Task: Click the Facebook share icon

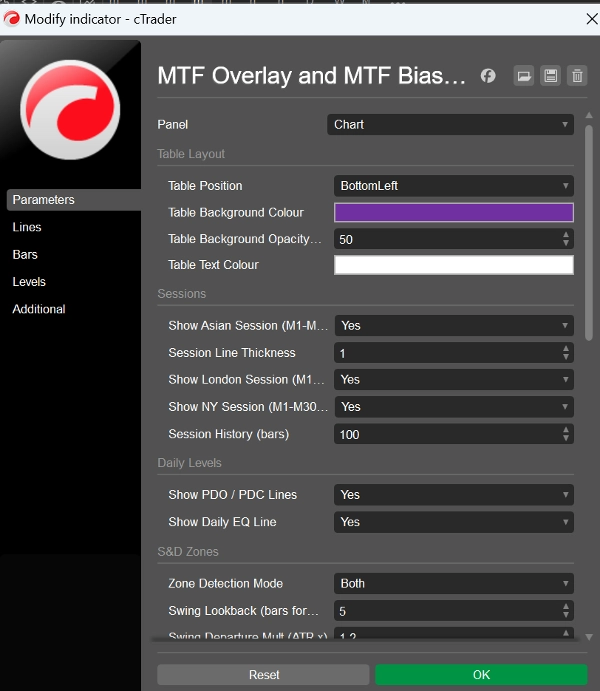Action: (488, 76)
